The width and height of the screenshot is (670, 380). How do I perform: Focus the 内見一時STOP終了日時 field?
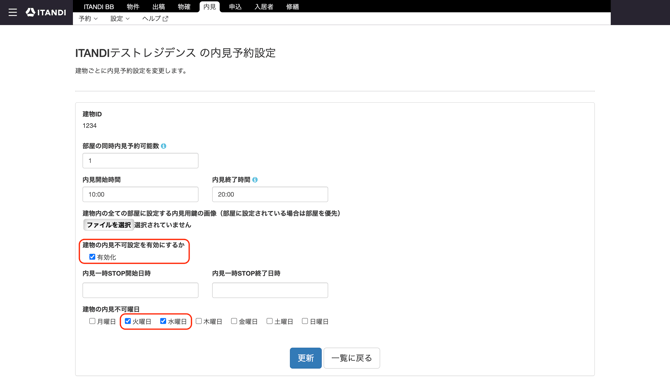(x=270, y=290)
